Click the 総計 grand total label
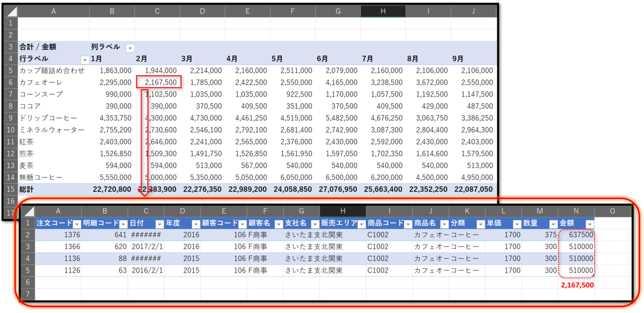This screenshot has height=313, width=644. pyautogui.click(x=27, y=190)
